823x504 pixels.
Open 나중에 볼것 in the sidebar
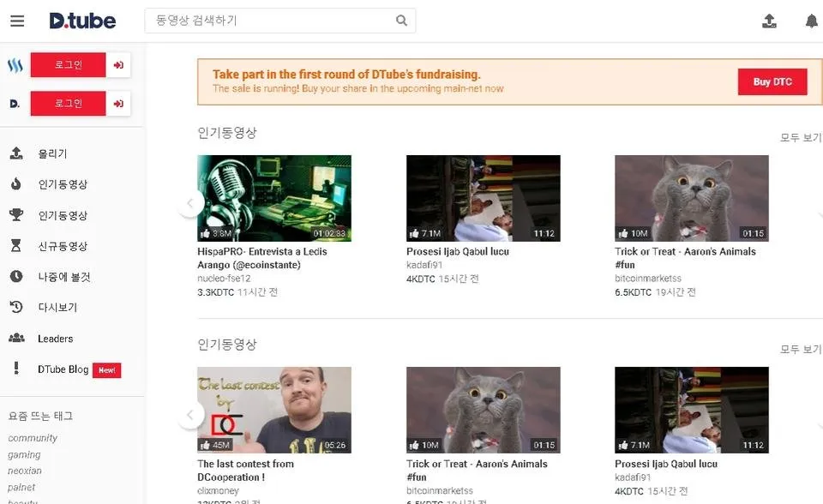(x=64, y=277)
